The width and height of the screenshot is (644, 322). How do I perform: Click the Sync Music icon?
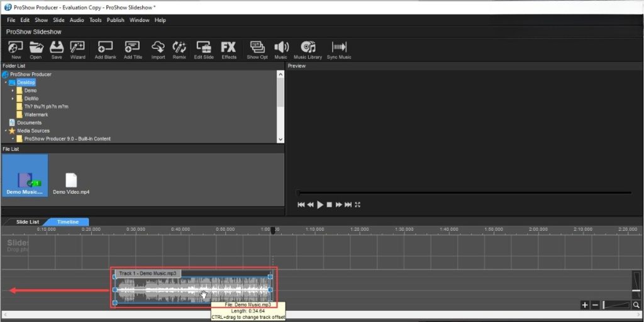[339, 50]
